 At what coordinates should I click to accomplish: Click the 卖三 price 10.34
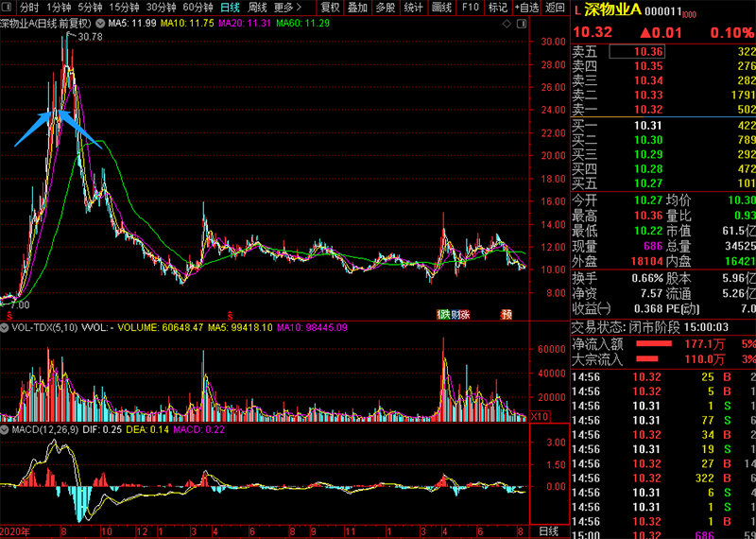648,80
